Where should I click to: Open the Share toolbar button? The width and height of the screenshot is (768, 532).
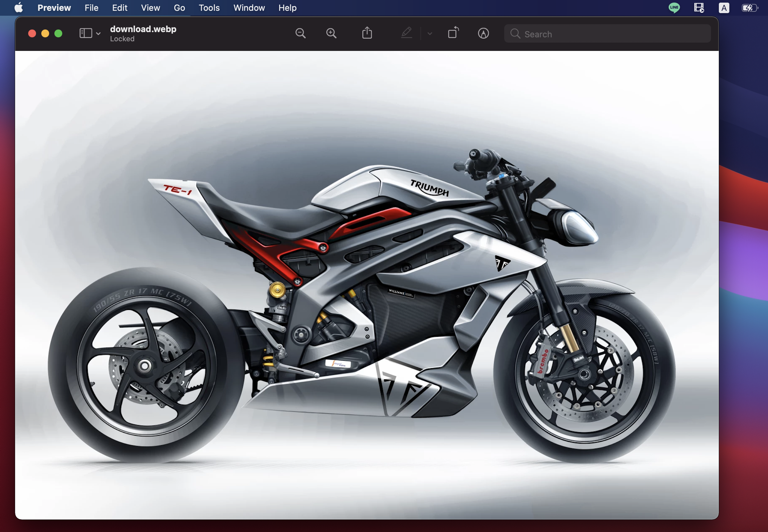pos(367,33)
